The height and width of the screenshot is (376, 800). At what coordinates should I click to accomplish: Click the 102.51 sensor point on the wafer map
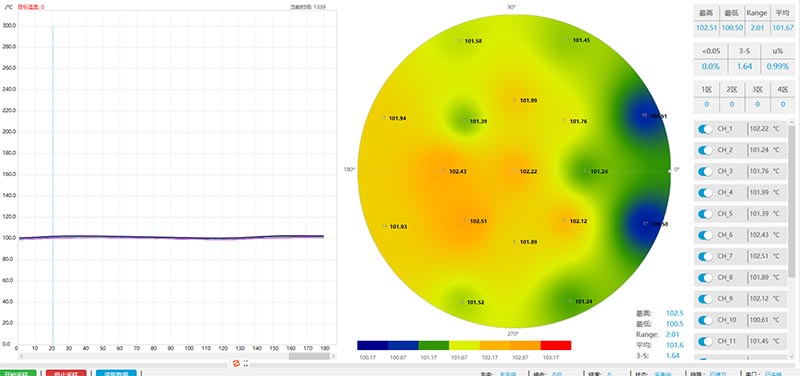click(x=465, y=221)
